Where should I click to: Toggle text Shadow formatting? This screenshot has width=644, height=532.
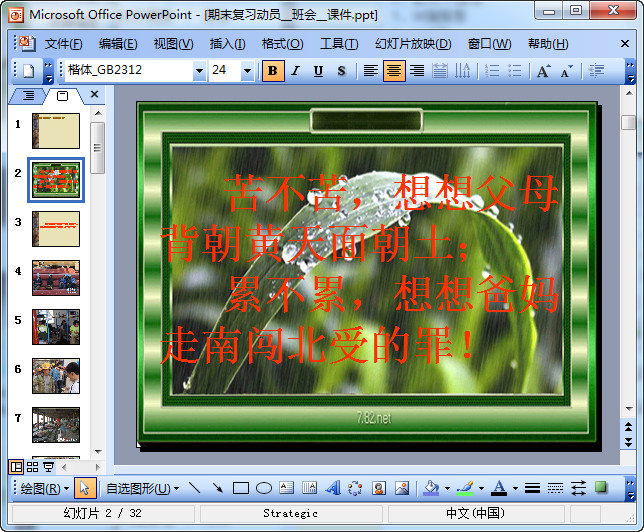tap(341, 71)
